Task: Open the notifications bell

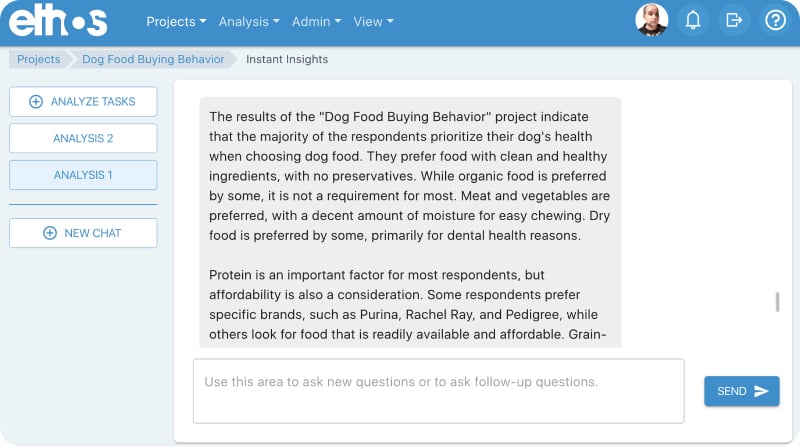Action: click(x=693, y=20)
